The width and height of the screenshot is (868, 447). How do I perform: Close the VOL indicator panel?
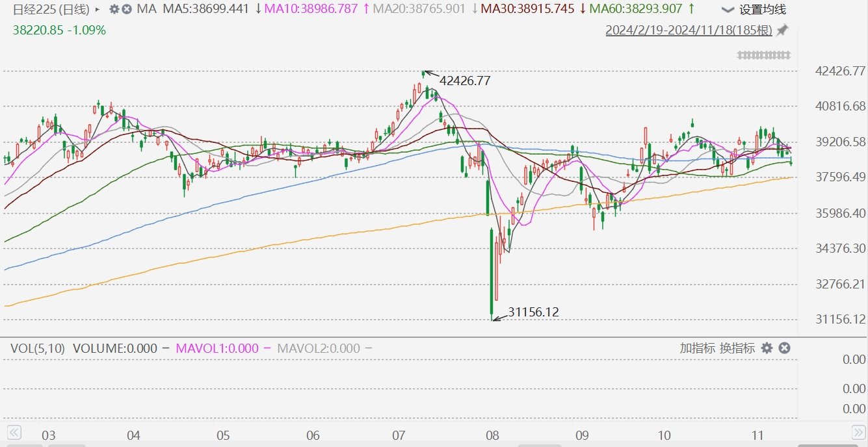[784, 348]
